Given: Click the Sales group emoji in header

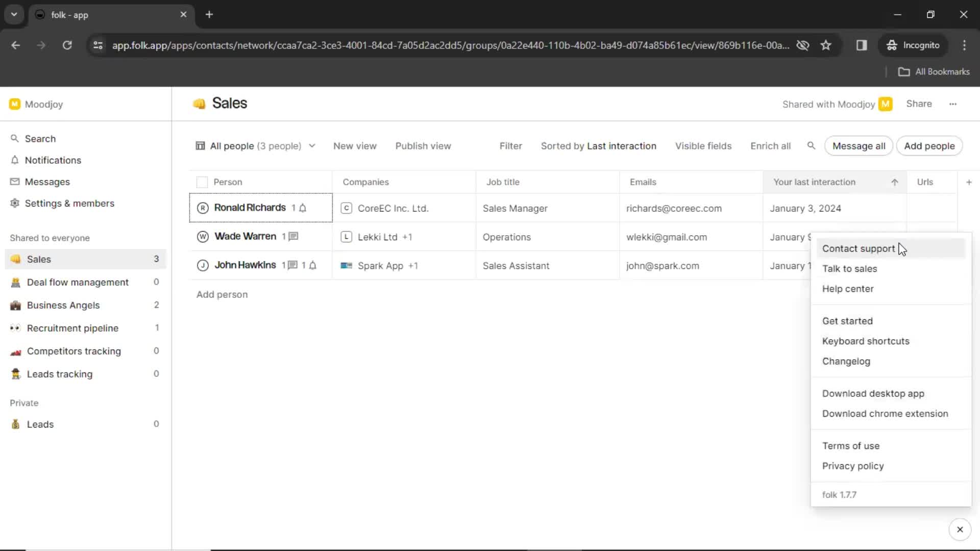Looking at the screenshot, I should (199, 104).
